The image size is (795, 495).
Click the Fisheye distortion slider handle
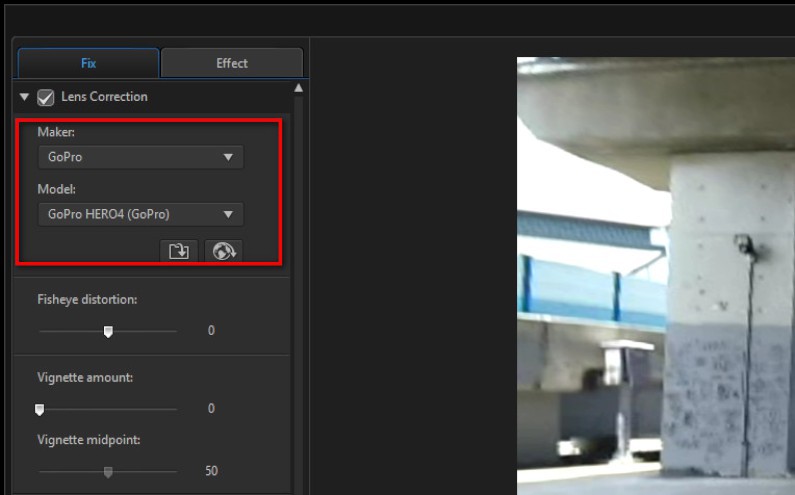pos(108,332)
